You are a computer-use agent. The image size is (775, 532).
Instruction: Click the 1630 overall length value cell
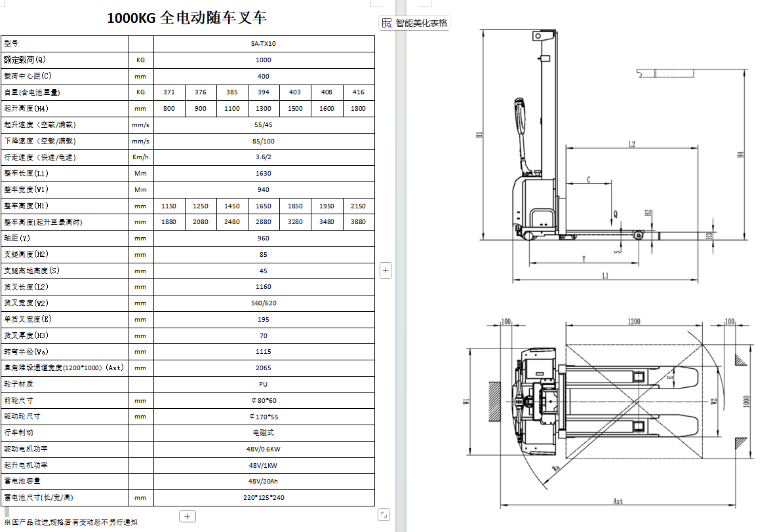point(264,174)
